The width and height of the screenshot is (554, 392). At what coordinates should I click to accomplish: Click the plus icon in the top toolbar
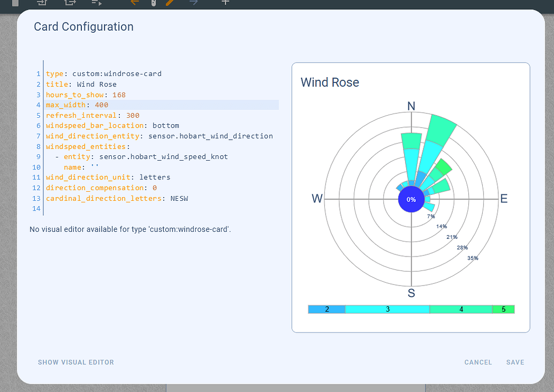tap(225, 4)
